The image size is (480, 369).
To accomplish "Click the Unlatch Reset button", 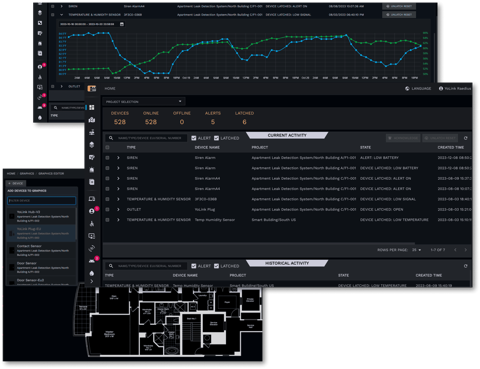I will [440, 138].
